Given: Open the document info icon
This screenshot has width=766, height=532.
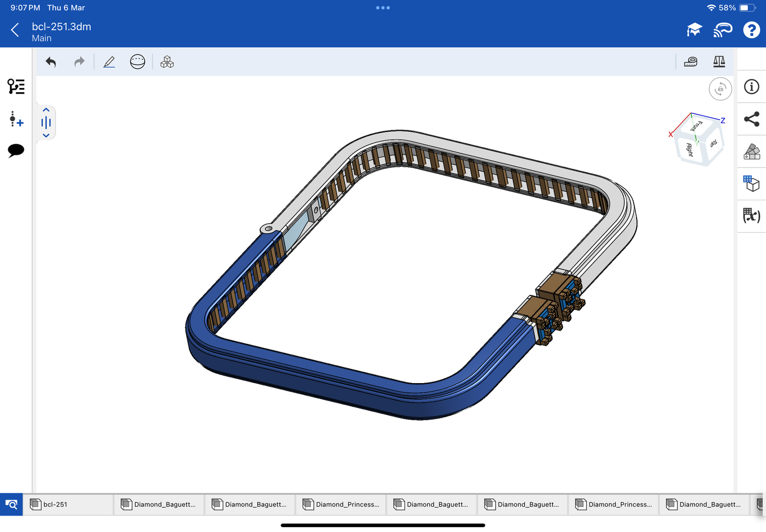Looking at the screenshot, I should pos(751,87).
